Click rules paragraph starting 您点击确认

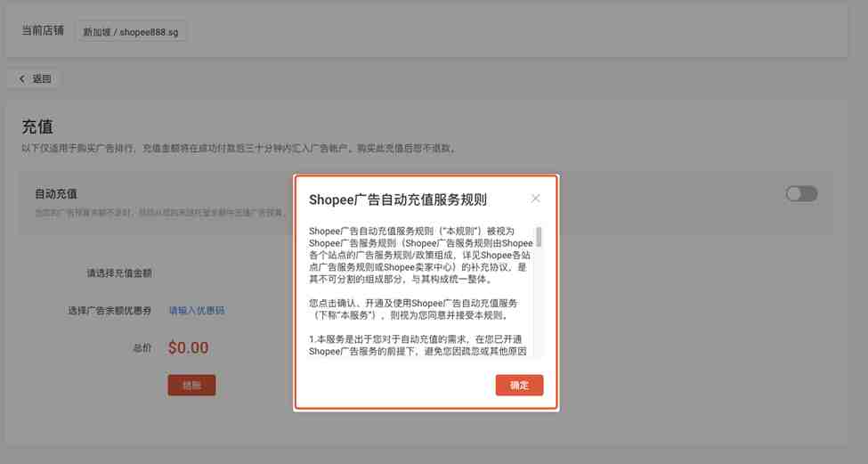(x=413, y=309)
